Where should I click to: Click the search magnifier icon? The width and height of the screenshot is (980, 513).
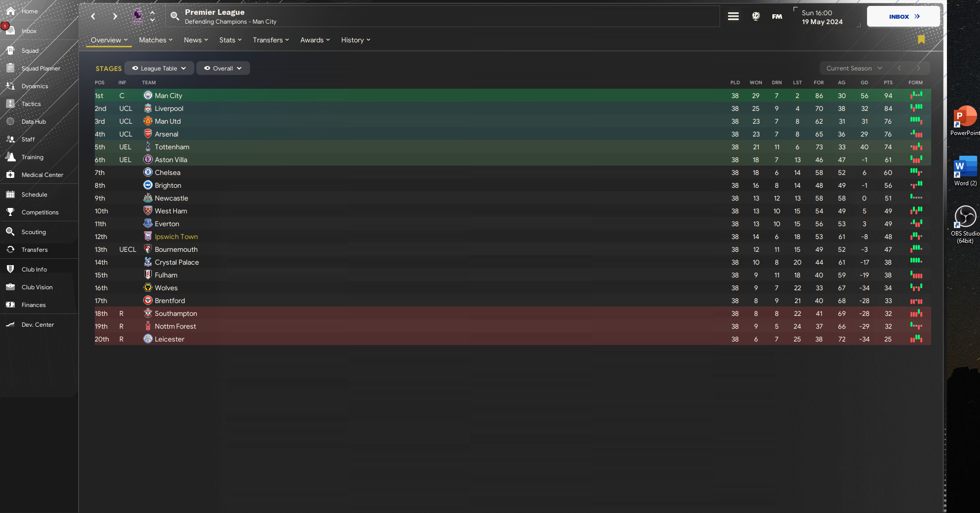[x=175, y=16]
